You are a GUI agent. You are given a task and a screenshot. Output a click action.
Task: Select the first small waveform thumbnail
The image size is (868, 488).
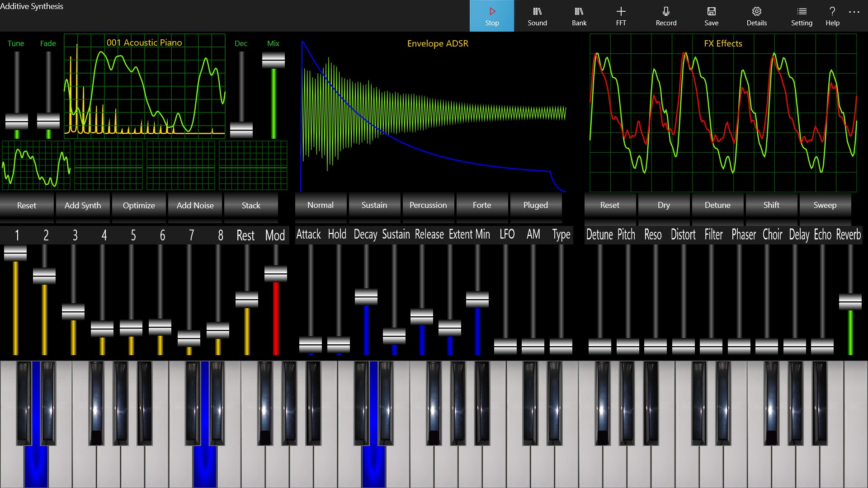pyautogui.click(x=36, y=166)
